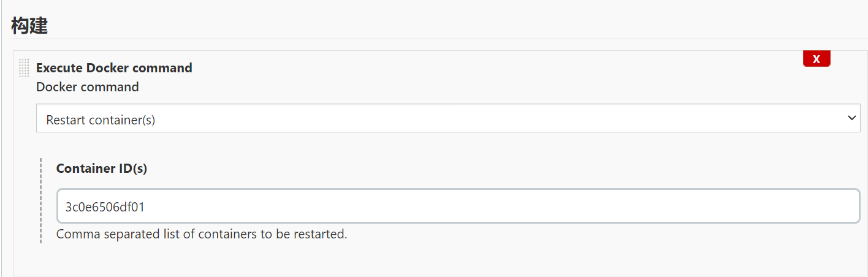Place cursor after 3c0e6506df01 value
The width and height of the screenshot is (868, 277).
tap(146, 207)
